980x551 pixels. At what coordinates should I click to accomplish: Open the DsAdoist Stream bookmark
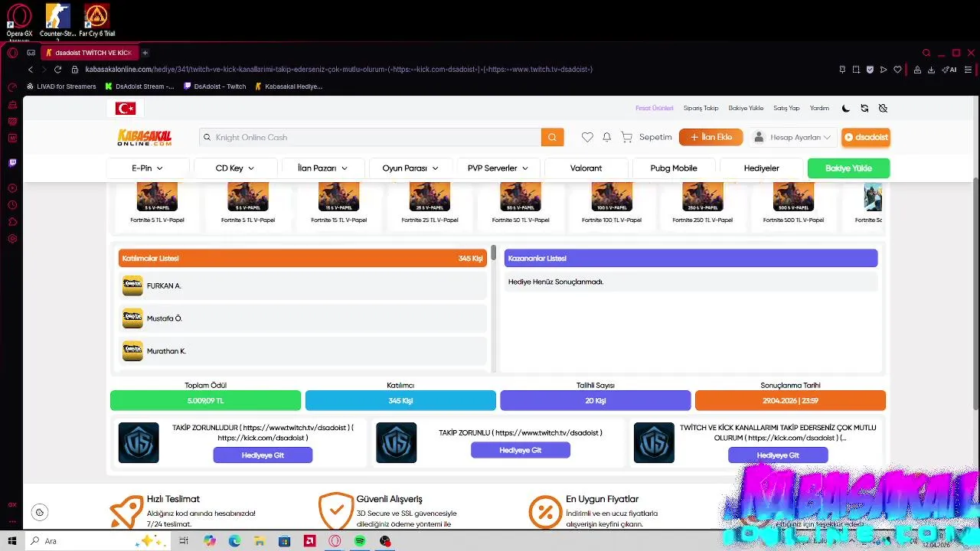pyautogui.click(x=139, y=86)
